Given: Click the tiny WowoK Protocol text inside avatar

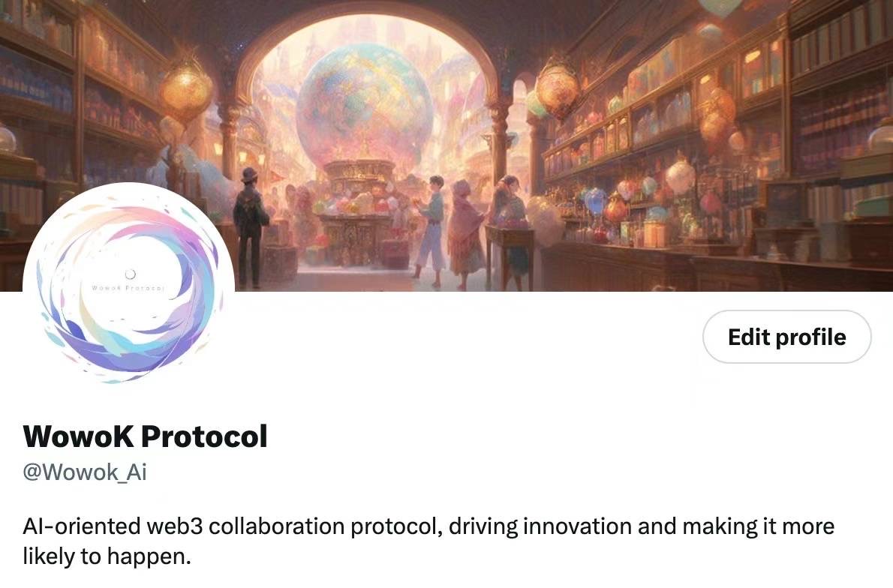Looking at the screenshot, I should tap(129, 289).
